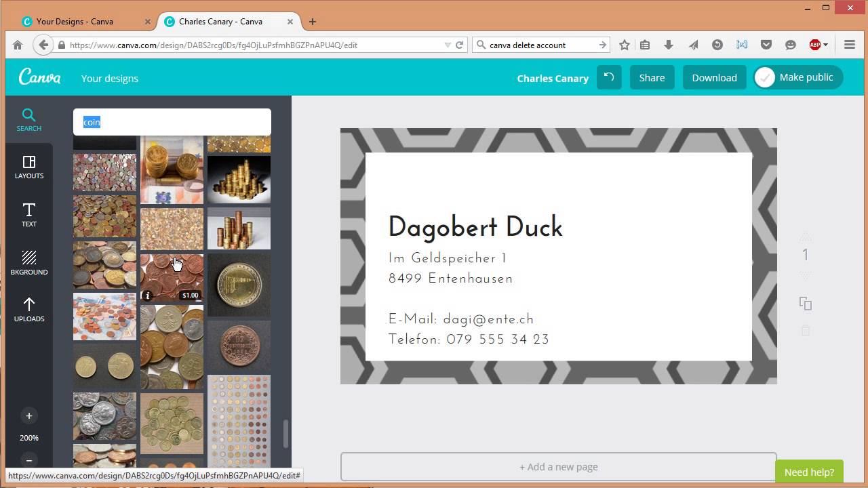Close the Your Designs tab
868x488 pixels.
point(148,22)
